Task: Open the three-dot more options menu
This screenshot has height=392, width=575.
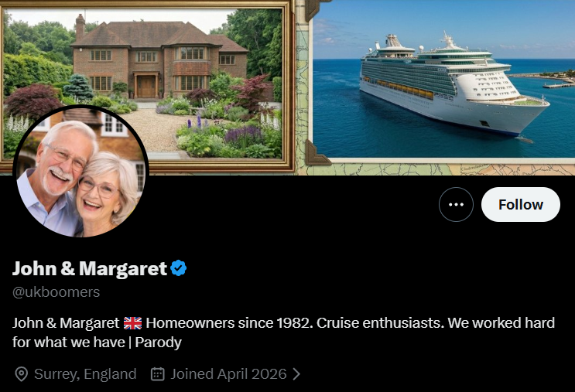Action: [456, 204]
